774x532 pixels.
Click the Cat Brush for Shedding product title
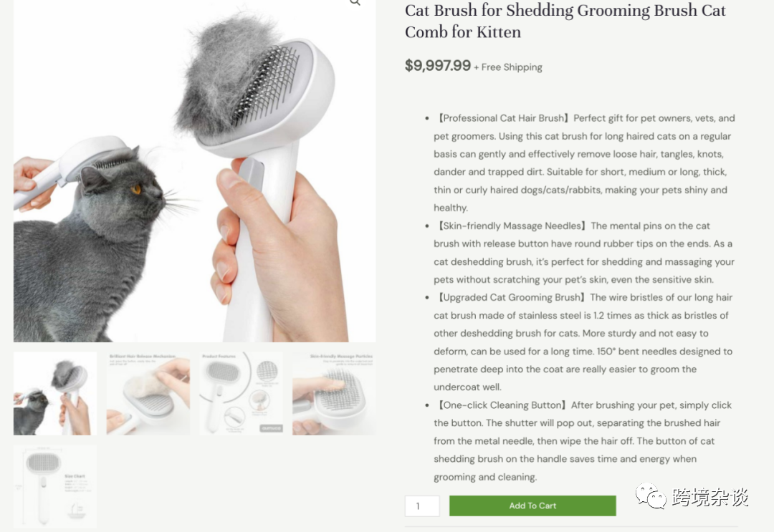pos(565,21)
